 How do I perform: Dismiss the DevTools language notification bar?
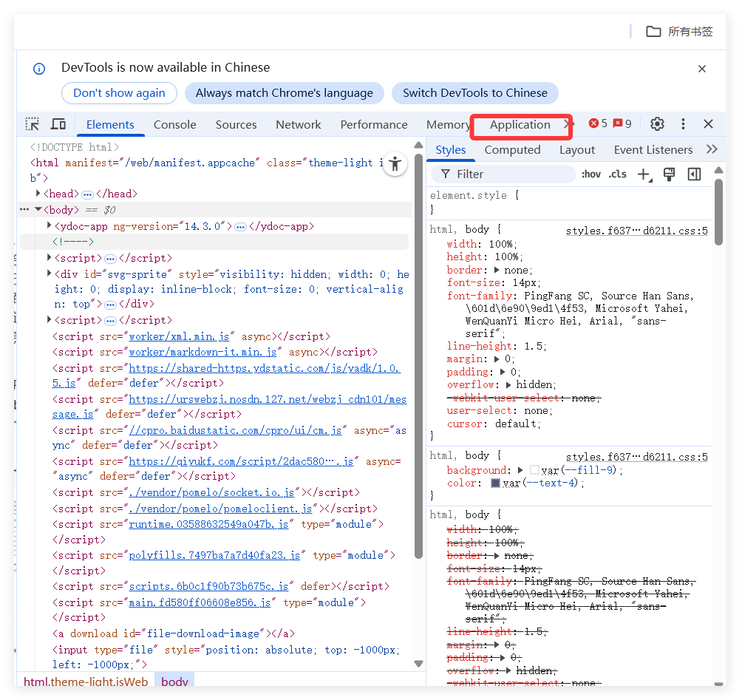pos(702,69)
